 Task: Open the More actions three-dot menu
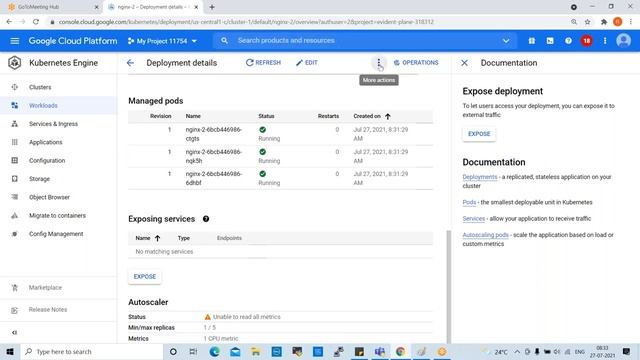click(379, 62)
